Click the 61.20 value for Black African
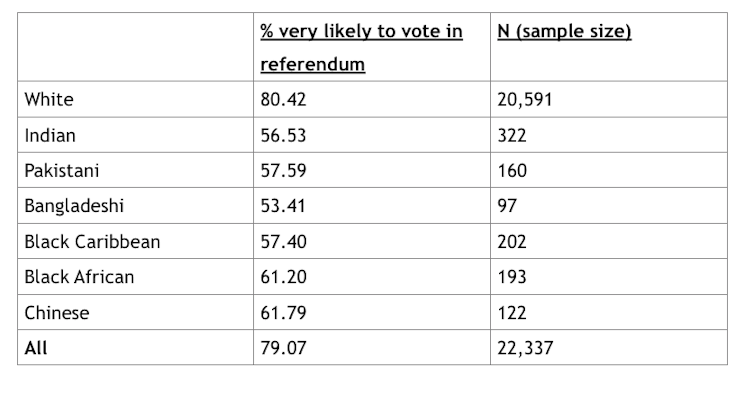Viewport: 754px width, 395px height. point(283,277)
